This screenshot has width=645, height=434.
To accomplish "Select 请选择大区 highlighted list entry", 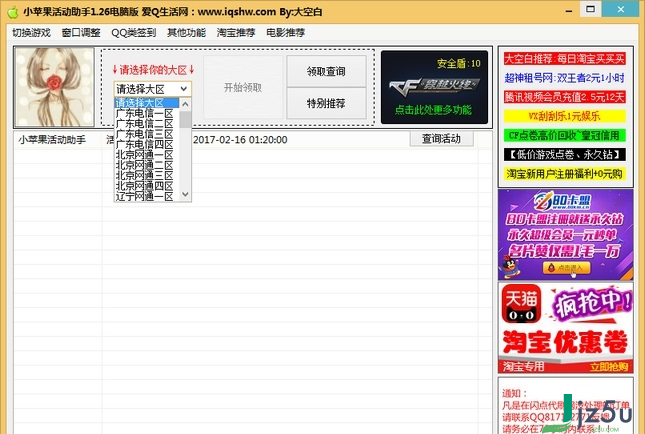I will coord(146,103).
